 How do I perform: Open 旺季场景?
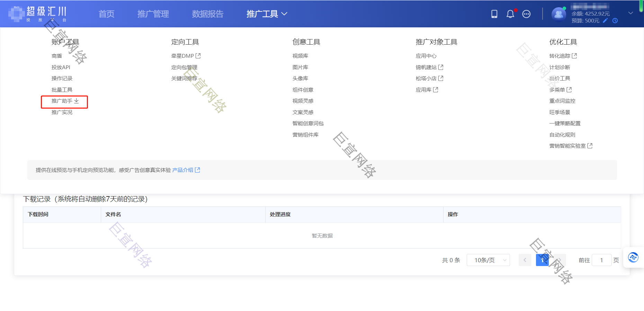point(560,112)
